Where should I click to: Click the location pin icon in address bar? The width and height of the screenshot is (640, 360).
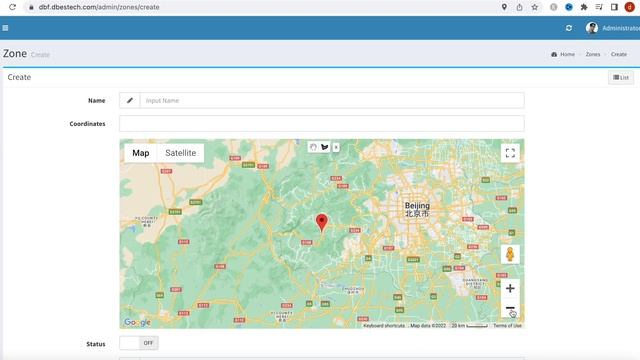coord(504,7)
